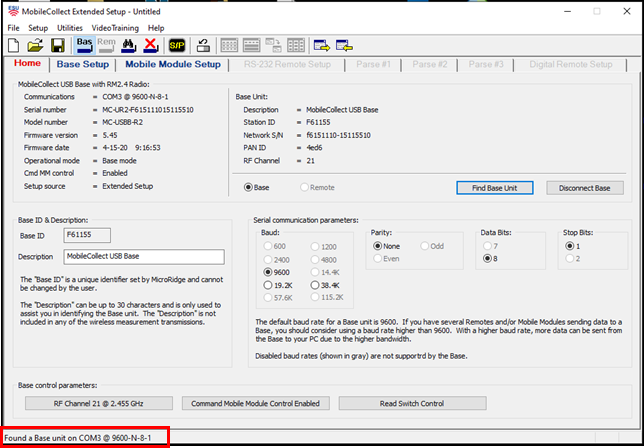Click the Find Base Unit button
Image resolution: width=644 pixels, height=448 pixels.
pos(494,188)
